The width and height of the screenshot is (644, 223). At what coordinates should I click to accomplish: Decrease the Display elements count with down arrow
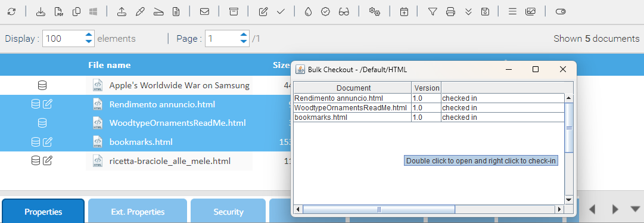click(x=89, y=42)
